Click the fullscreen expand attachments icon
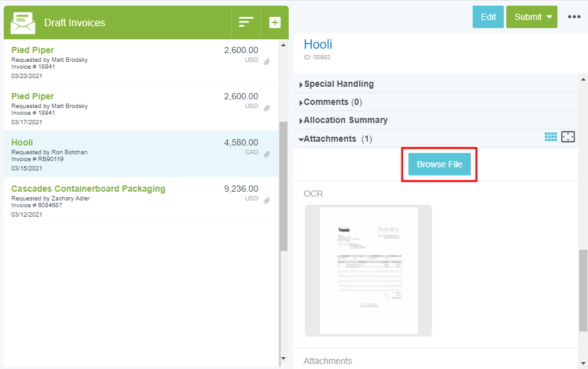 [x=567, y=137]
